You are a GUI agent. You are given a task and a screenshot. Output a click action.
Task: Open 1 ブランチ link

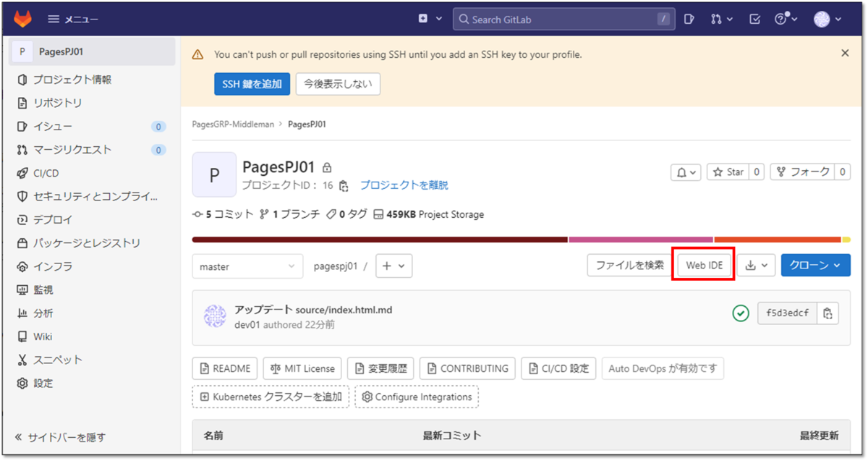pos(289,214)
